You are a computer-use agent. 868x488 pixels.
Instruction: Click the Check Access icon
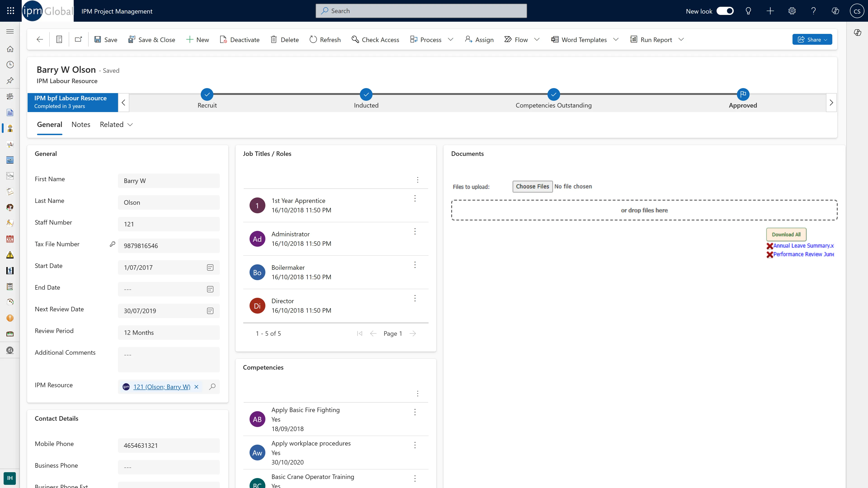[355, 39]
